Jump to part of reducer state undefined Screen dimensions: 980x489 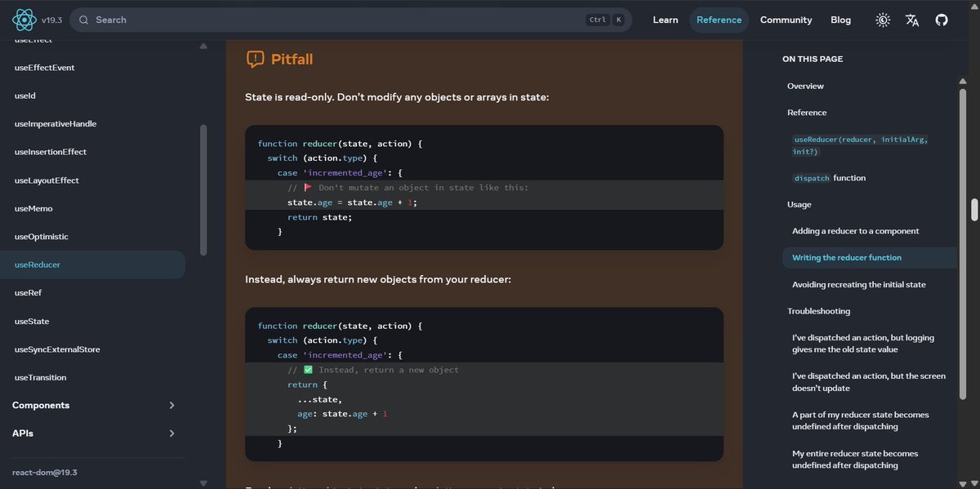pyautogui.click(x=860, y=420)
